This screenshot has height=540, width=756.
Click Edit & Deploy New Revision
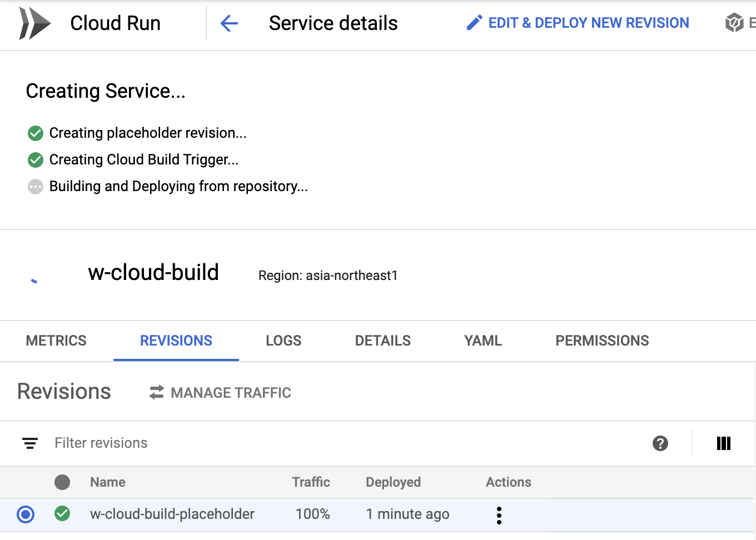point(578,23)
